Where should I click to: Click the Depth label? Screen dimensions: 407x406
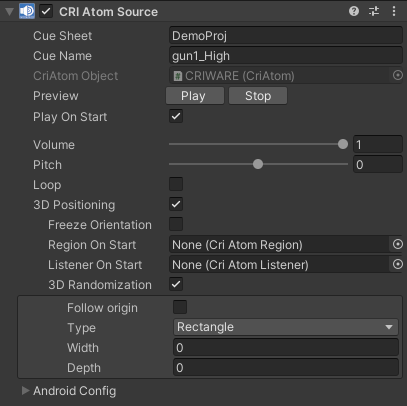84,368
